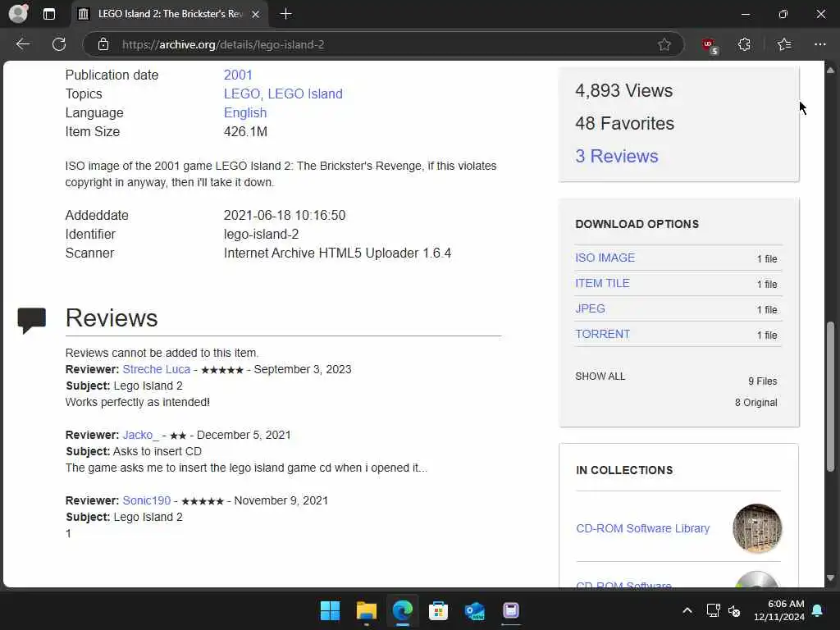840x630 pixels.
Task: Open reviewer Sonic190's profile
Action: tap(146, 500)
